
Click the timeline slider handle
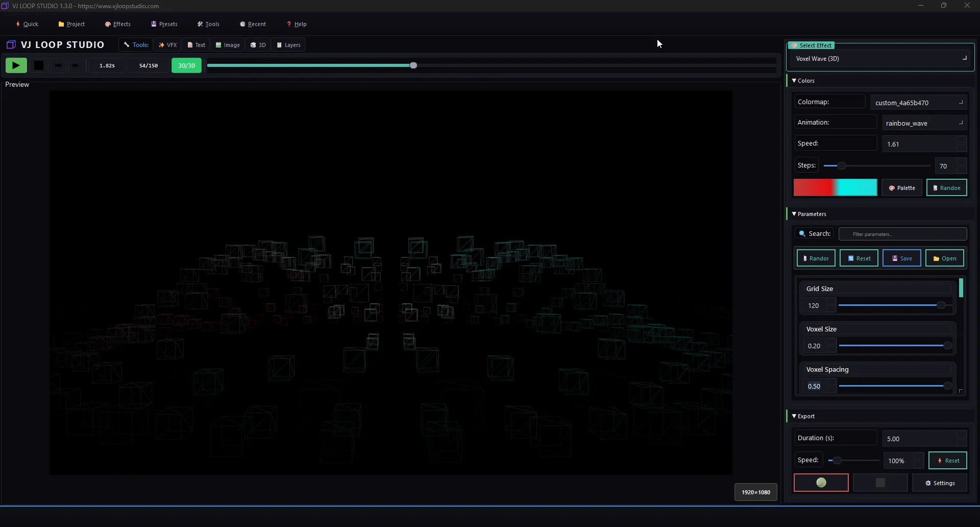tap(413, 65)
